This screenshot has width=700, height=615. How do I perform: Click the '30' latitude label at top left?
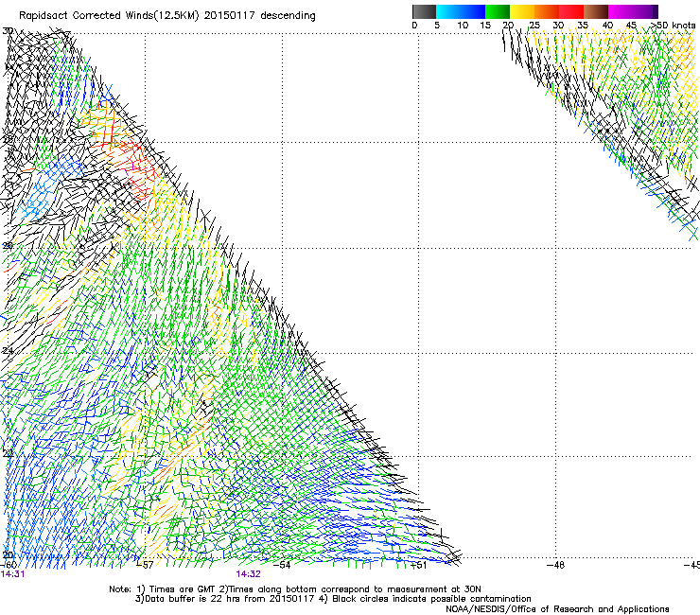(8, 31)
